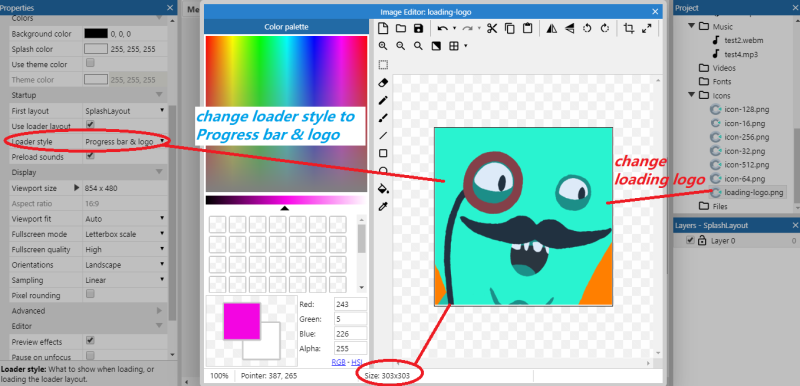800x386 pixels.
Task: Rotate image clockwise
Action: tap(605, 29)
